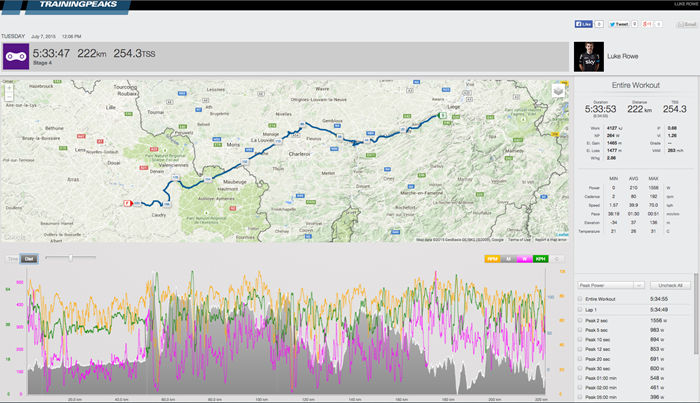
Task: Open the Peak Power dropdown
Action: click(x=610, y=285)
